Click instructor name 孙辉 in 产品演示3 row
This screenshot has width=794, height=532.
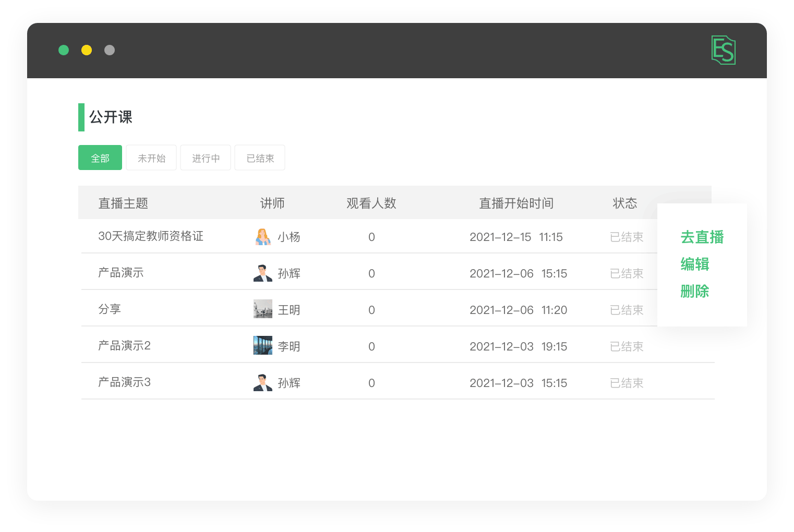(289, 383)
